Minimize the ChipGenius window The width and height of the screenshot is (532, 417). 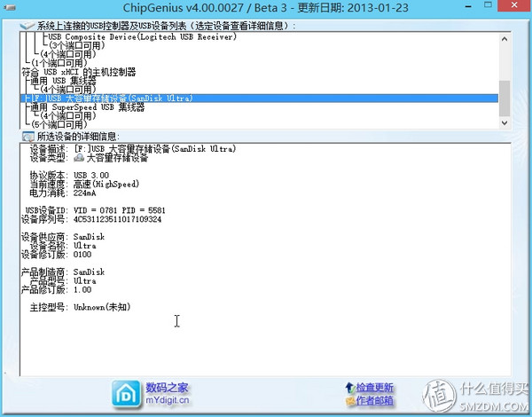468,6
